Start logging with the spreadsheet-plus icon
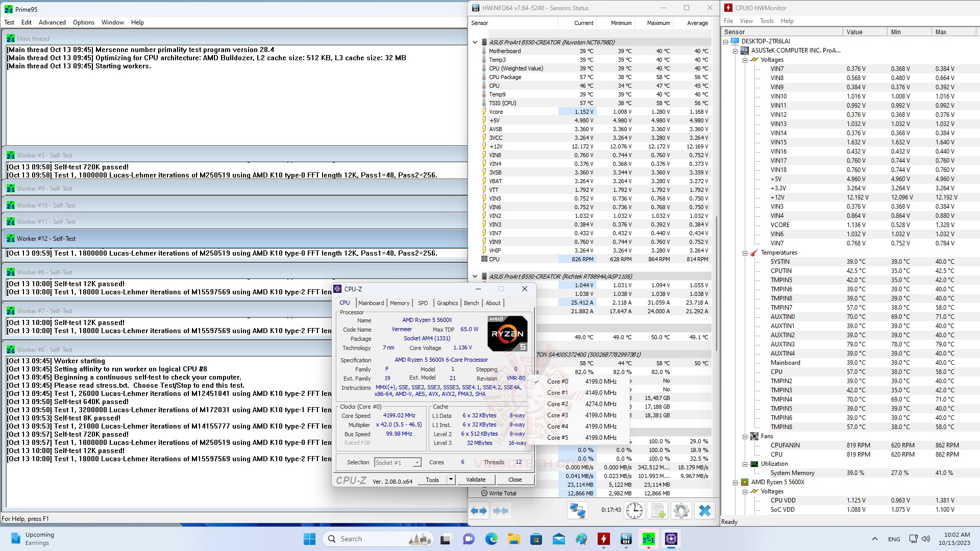980x551 pixels. pyautogui.click(x=658, y=511)
